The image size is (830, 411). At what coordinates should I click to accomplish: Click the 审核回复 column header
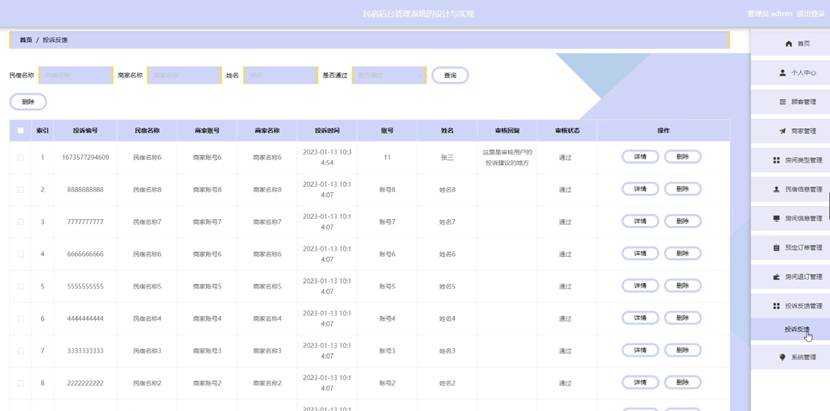507,130
